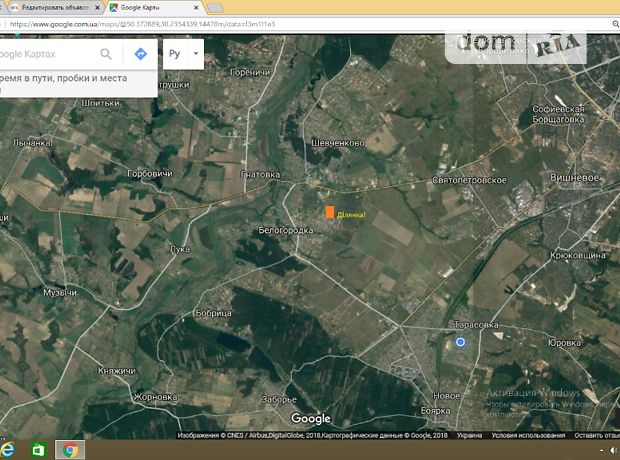Open a new browser tab
The height and width of the screenshot is (460, 620).
coord(215,8)
